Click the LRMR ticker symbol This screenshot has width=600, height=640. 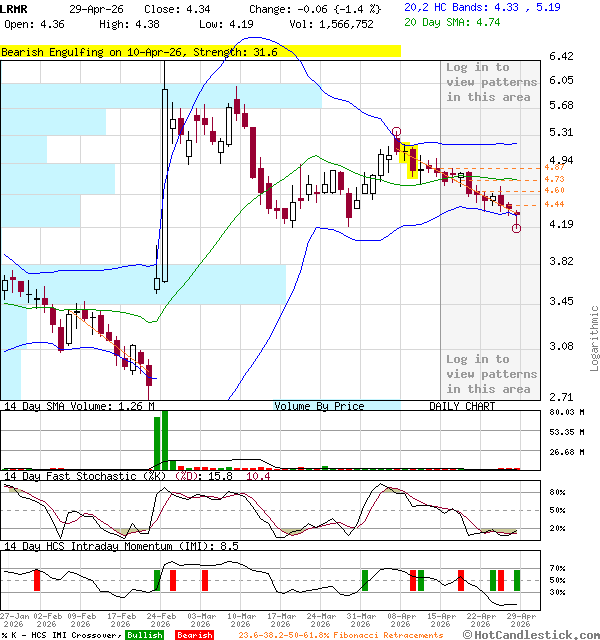point(16,8)
